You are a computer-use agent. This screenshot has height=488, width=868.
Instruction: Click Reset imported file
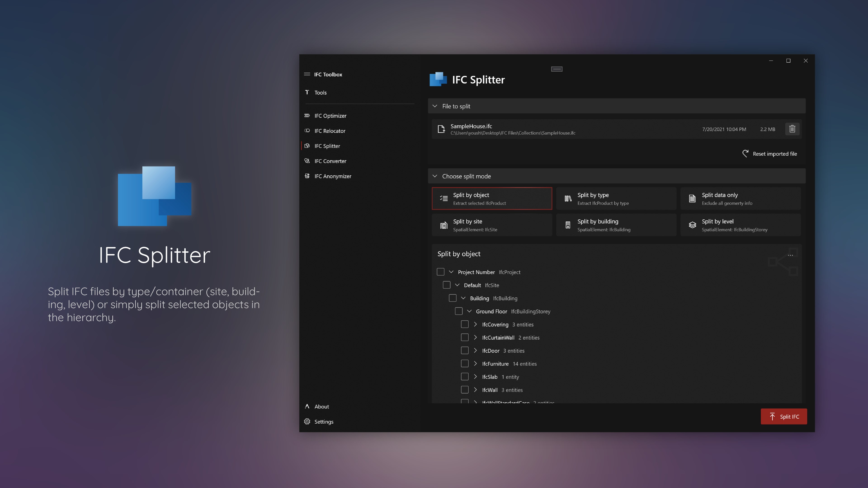tap(770, 154)
